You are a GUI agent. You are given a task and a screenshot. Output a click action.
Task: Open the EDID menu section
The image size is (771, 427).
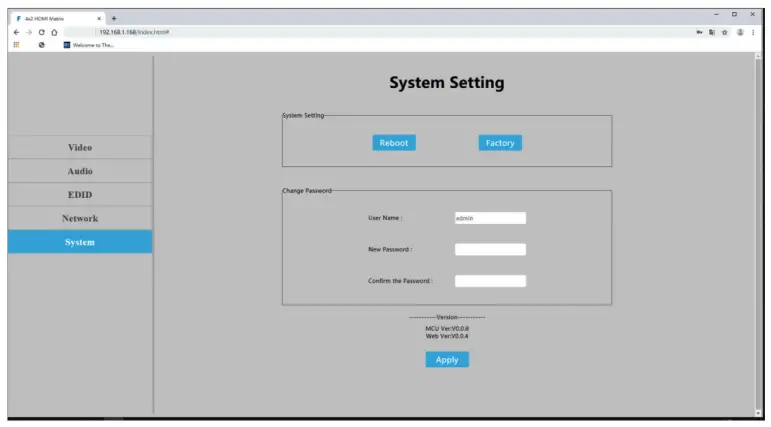coord(80,195)
